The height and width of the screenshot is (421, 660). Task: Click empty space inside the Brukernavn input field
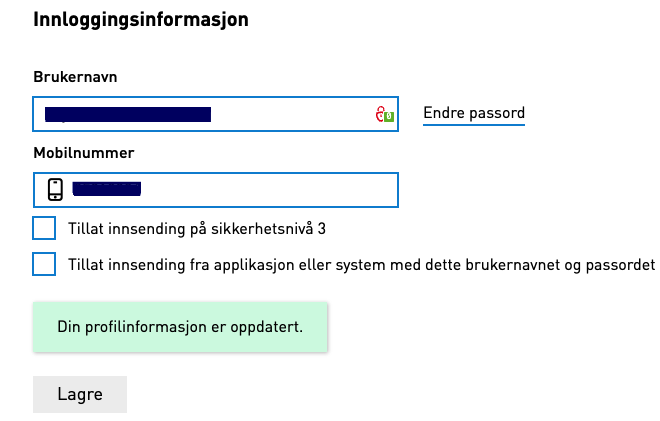[290, 114]
